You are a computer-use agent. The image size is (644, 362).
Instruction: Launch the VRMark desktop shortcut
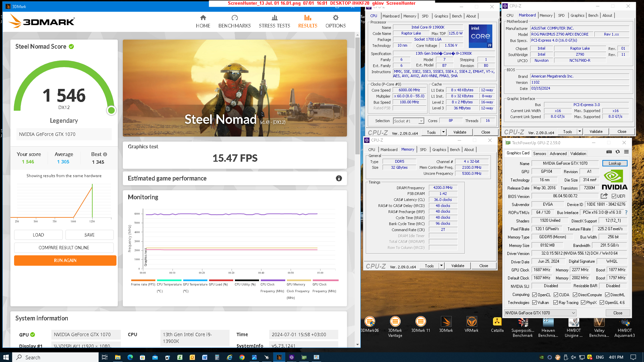pyautogui.click(x=472, y=324)
